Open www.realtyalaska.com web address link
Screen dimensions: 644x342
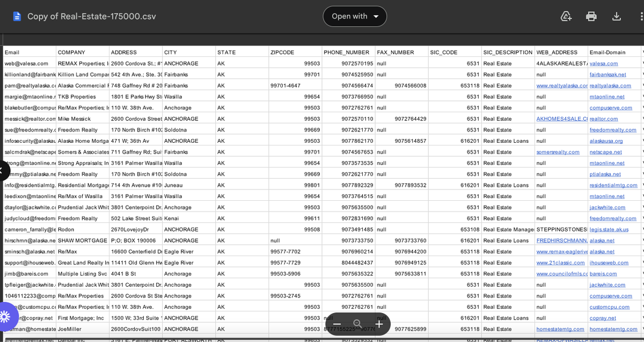(x=561, y=85)
